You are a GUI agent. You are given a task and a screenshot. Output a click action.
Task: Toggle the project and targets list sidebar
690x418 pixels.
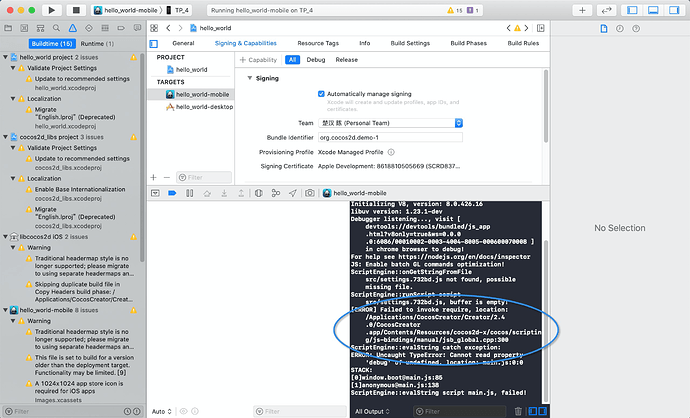154,44
